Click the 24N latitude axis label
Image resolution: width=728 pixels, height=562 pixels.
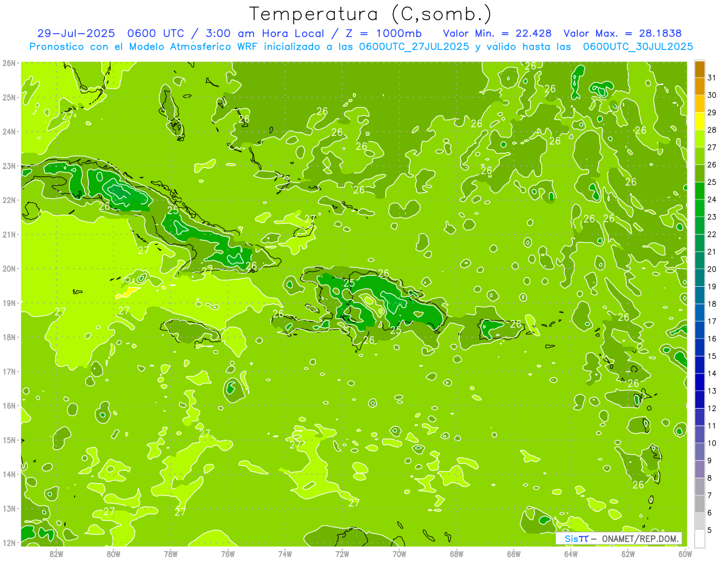pyautogui.click(x=8, y=132)
